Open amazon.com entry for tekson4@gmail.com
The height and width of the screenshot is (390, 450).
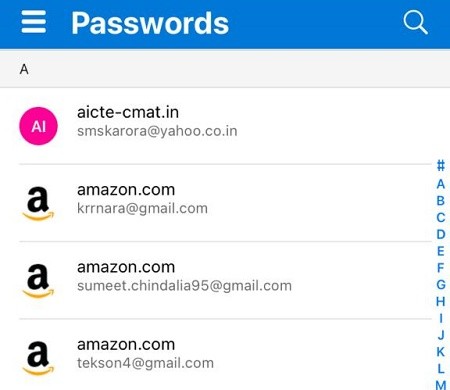tap(225, 355)
